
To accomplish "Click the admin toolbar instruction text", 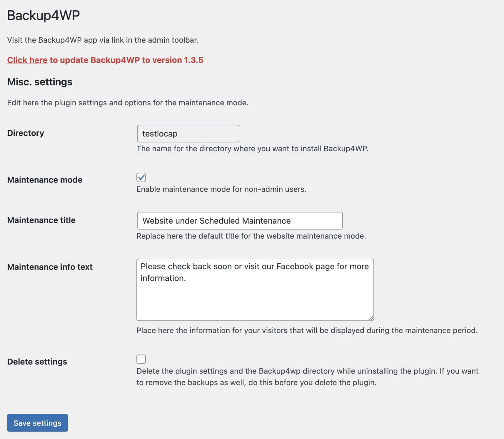I will coord(103,40).
